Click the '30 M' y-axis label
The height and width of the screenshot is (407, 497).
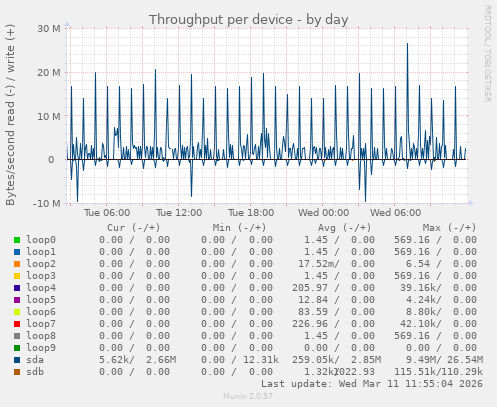pyautogui.click(x=49, y=29)
